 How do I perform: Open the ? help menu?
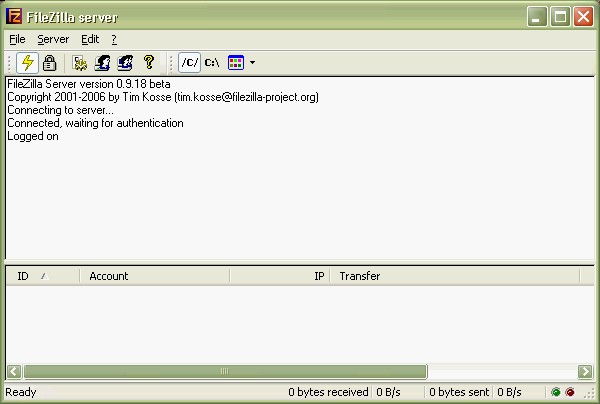click(x=114, y=39)
